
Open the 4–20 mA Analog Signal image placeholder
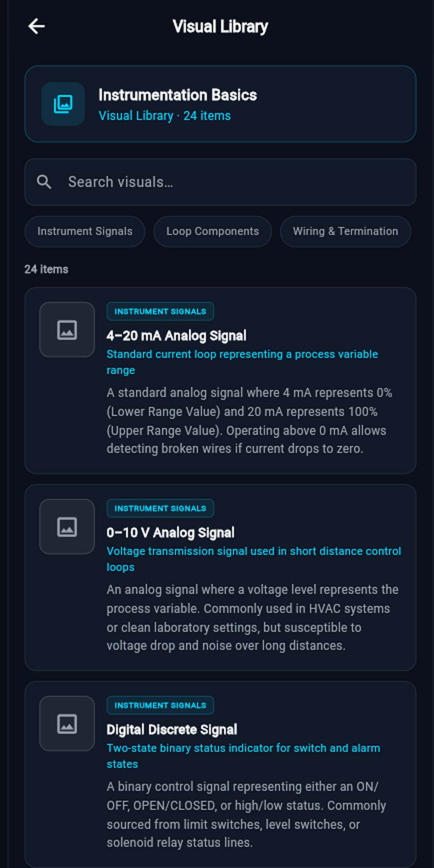click(x=67, y=330)
